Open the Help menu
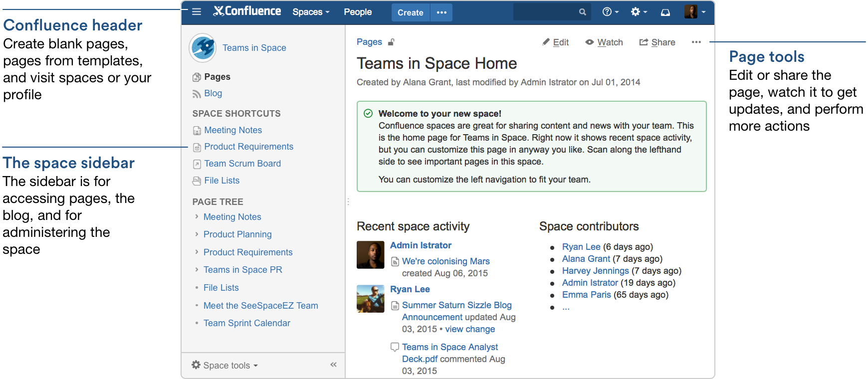868x379 pixels. click(611, 12)
